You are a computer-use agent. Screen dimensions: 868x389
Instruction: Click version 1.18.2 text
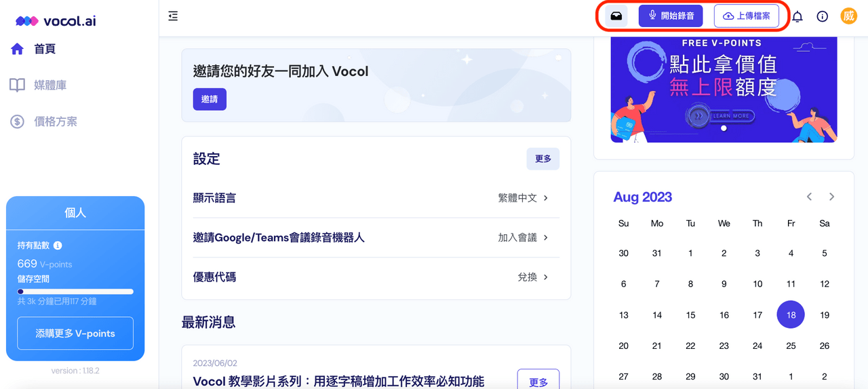pos(75,371)
